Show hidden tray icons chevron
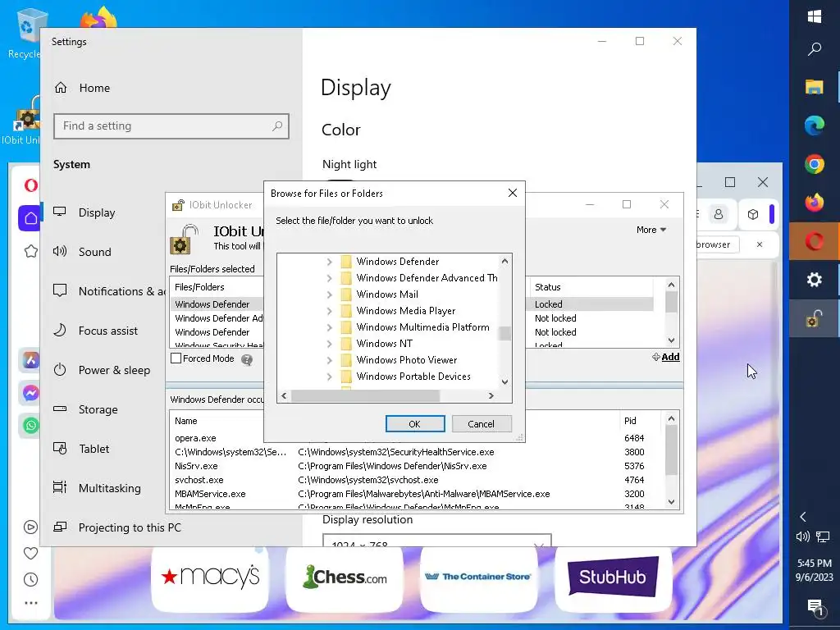Image resolution: width=840 pixels, height=630 pixels. click(803, 517)
